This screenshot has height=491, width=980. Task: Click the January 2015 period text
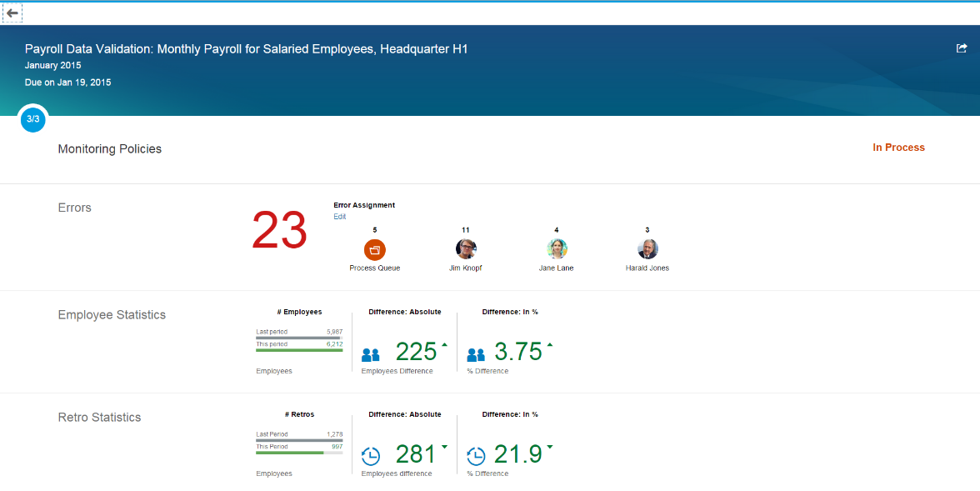coord(53,65)
